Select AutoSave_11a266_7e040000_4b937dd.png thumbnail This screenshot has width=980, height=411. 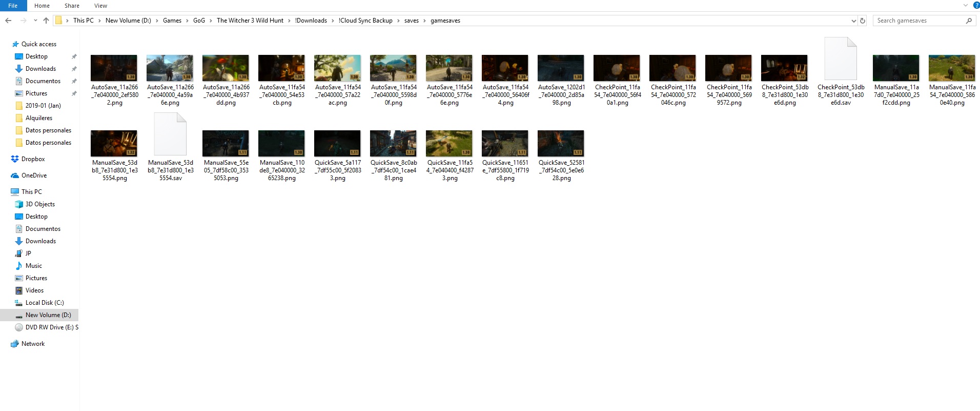pyautogui.click(x=226, y=68)
